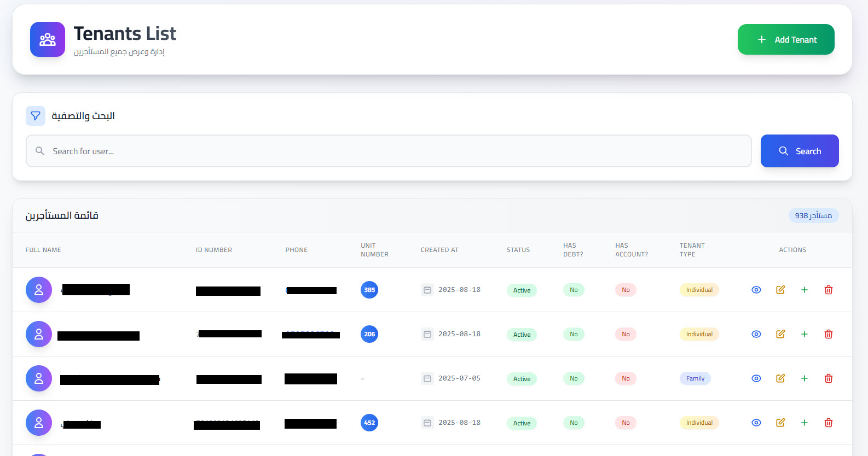Click the TENANT TYPE column header
The height and width of the screenshot is (456, 868).
point(692,250)
